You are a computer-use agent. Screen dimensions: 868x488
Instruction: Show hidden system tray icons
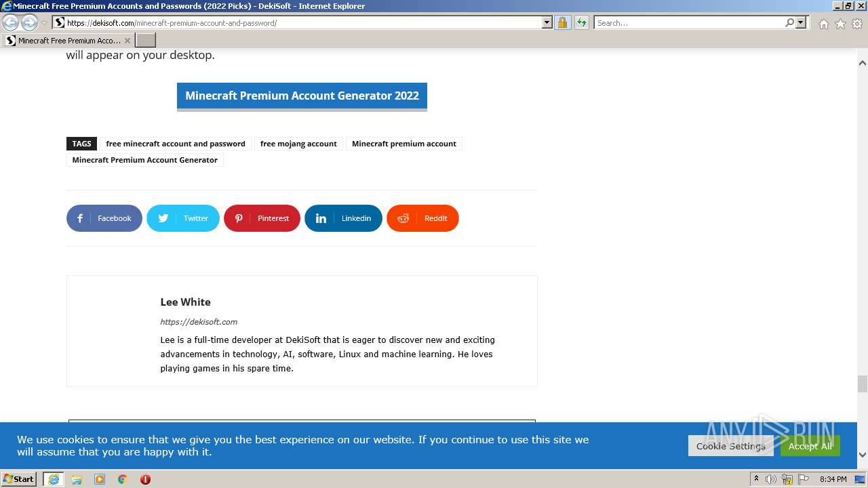(757, 479)
